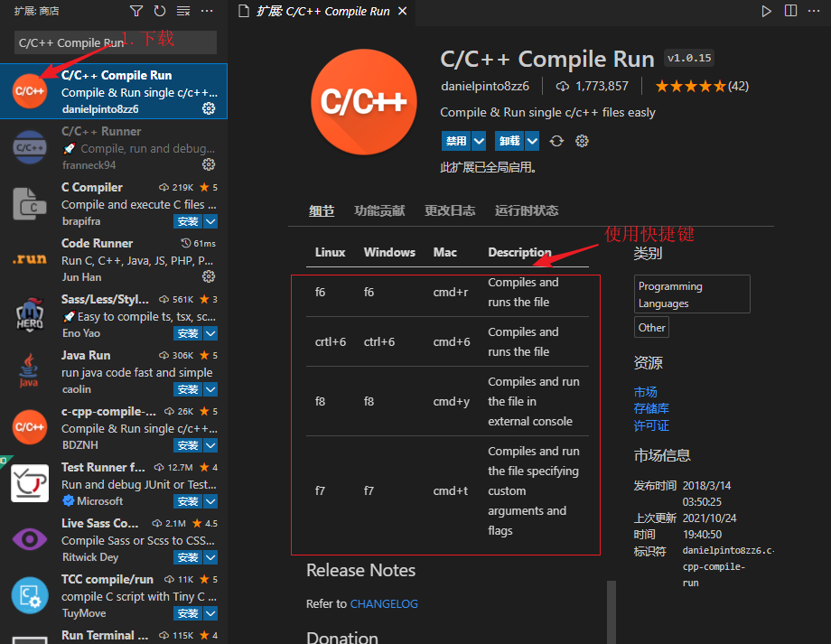Switch to the 功能贡献 tab

coord(379,211)
